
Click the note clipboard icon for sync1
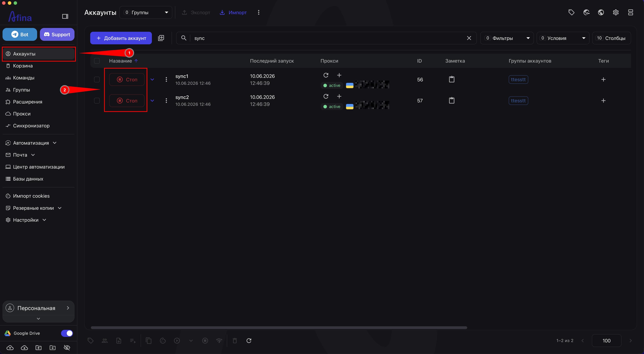pyautogui.click(x=451, y=80)
